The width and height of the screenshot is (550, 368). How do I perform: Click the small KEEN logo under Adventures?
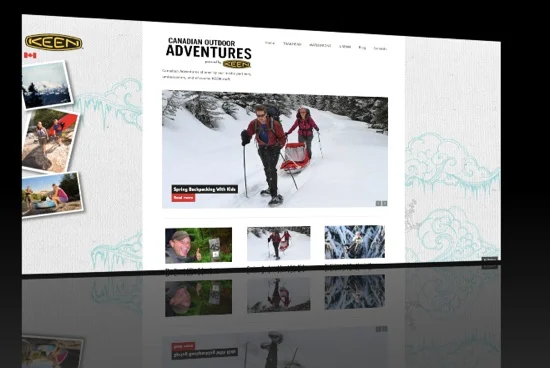click(x=237, y=64)
